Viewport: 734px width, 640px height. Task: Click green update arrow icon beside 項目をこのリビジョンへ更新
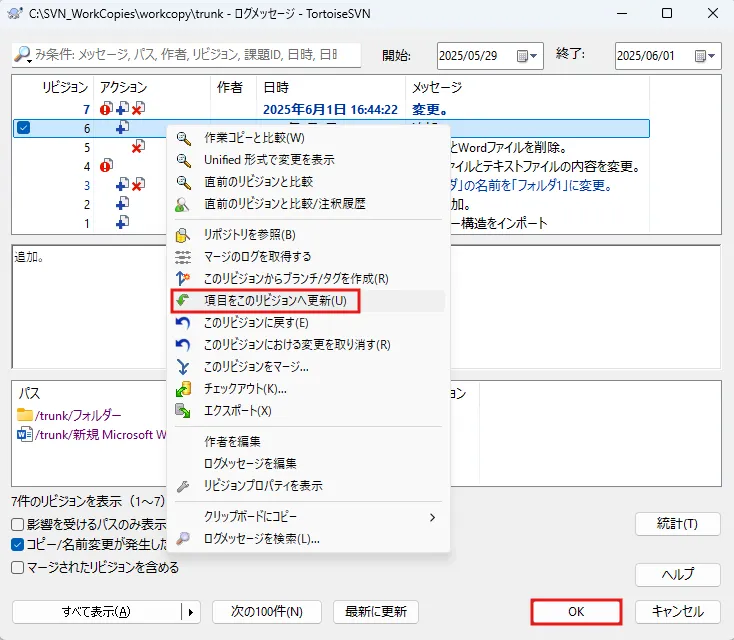[183, 300]
